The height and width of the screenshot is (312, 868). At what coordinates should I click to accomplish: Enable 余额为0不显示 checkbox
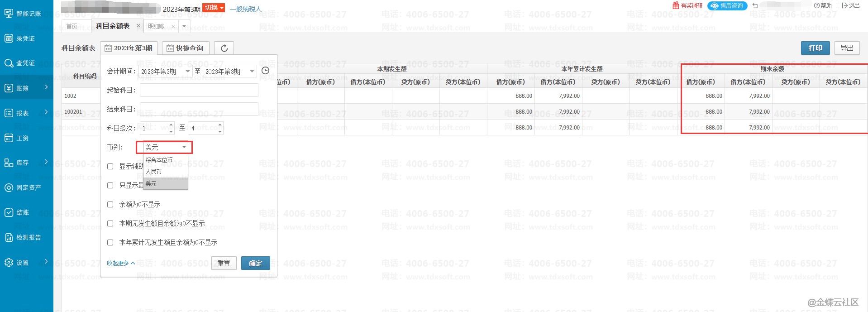(110, 205)
